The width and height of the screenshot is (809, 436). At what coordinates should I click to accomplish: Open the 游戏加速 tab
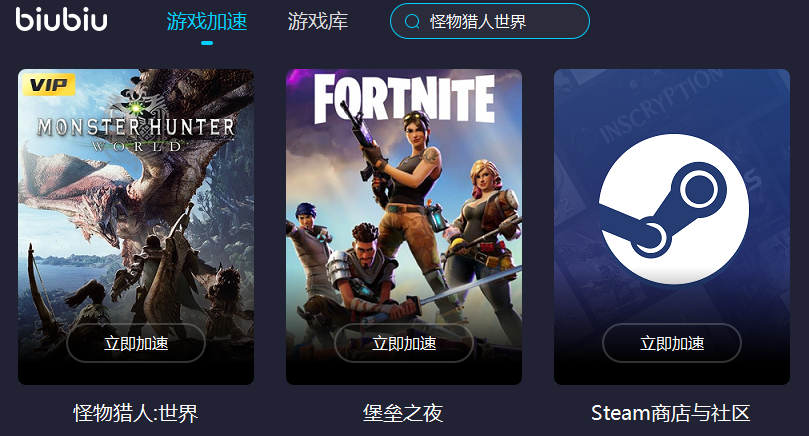206,22
